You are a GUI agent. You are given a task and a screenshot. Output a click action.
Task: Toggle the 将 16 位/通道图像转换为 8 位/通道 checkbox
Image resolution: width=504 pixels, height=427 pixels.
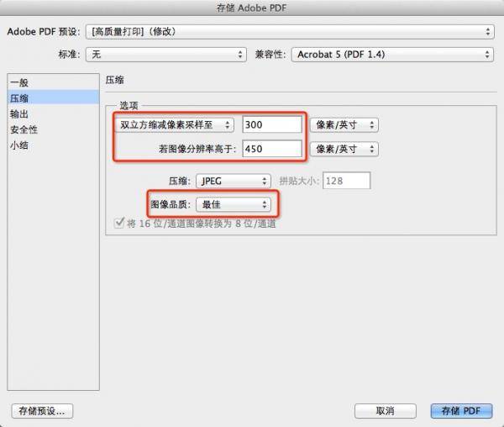tap(118, 224)
